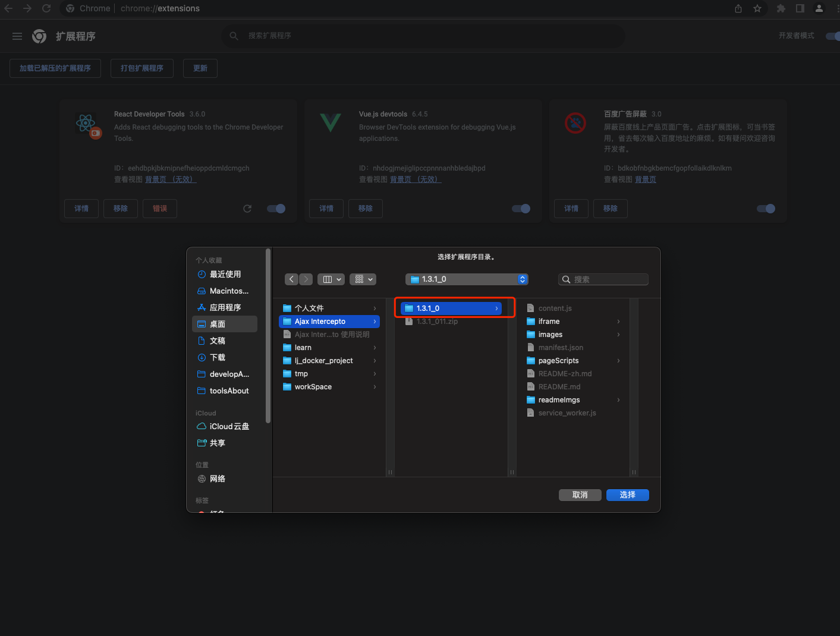
Task: Select 最近使用 in the dialog sidebar
Action: coord(225,274)
